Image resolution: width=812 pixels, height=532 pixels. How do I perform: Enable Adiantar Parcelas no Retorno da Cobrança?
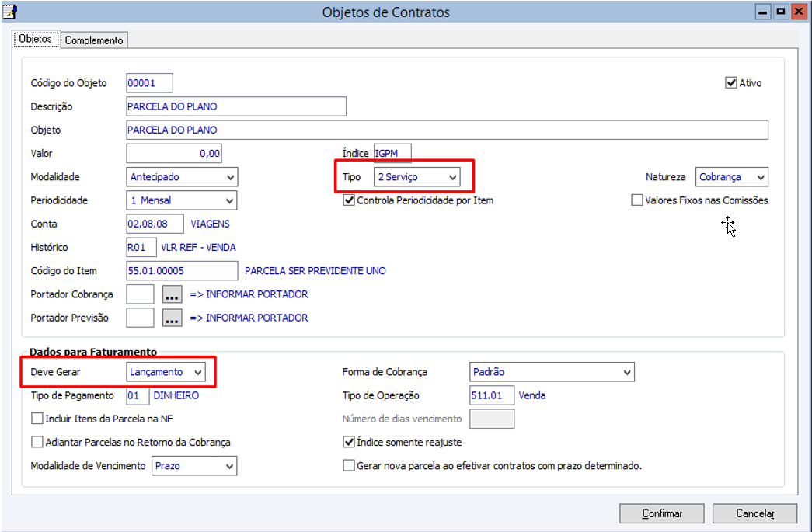pos(37,443)
